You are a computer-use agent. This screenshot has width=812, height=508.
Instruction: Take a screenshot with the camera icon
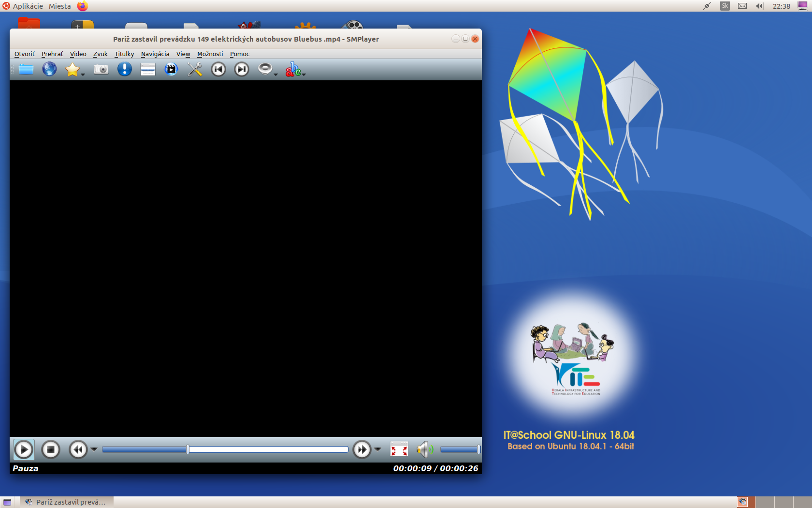click(101, 69)
